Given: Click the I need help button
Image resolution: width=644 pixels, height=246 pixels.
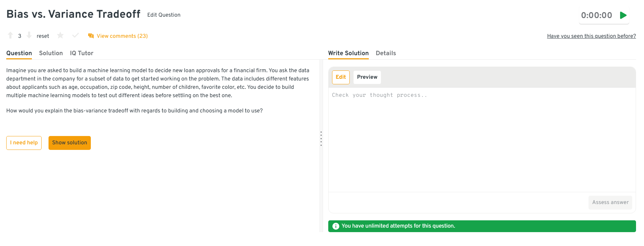Looking at the screenshot, I should pos(24,143).
